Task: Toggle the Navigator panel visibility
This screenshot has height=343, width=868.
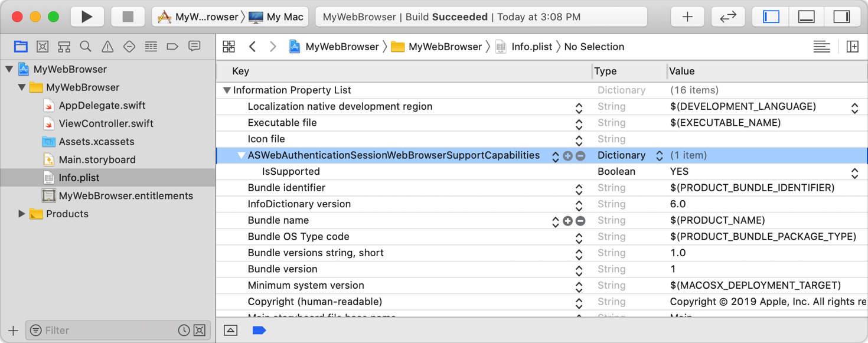Action: click(771, 16)
